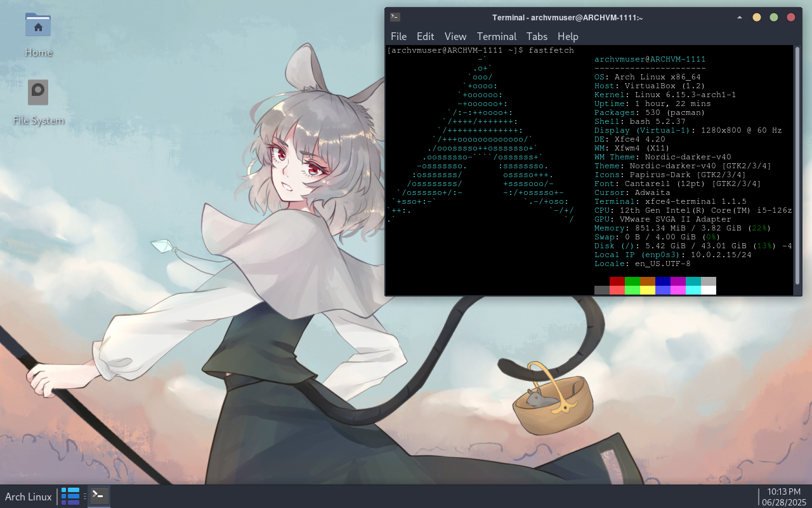
Task: Click the "Swap: 0 B / 4.00 GiB" line
Action: (658, 237)
